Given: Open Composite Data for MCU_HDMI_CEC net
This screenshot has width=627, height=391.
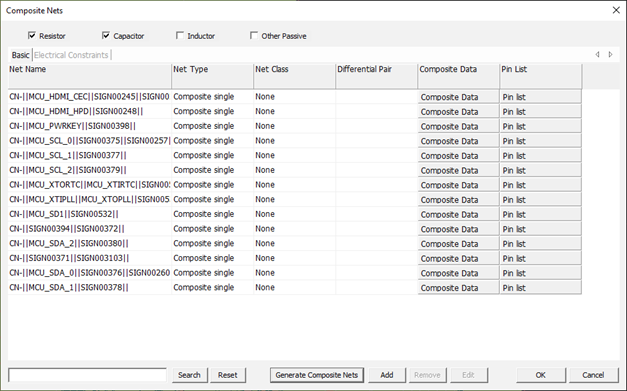Looking at the screenshot, I should click(458, 97).
